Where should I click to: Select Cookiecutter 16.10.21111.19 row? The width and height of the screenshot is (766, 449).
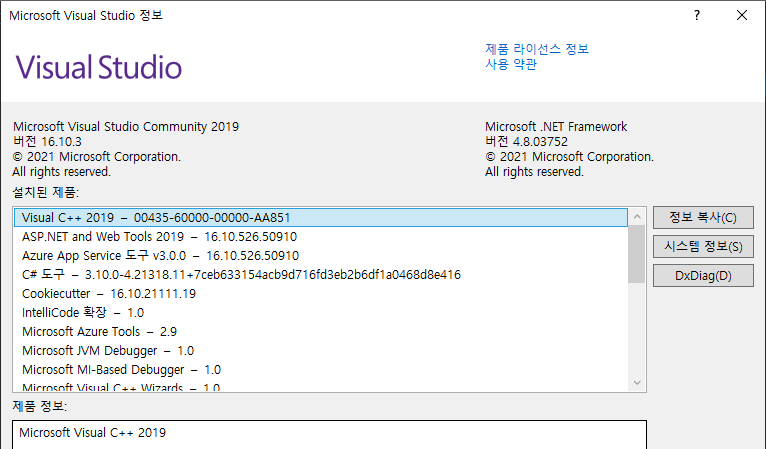point(321,294)
